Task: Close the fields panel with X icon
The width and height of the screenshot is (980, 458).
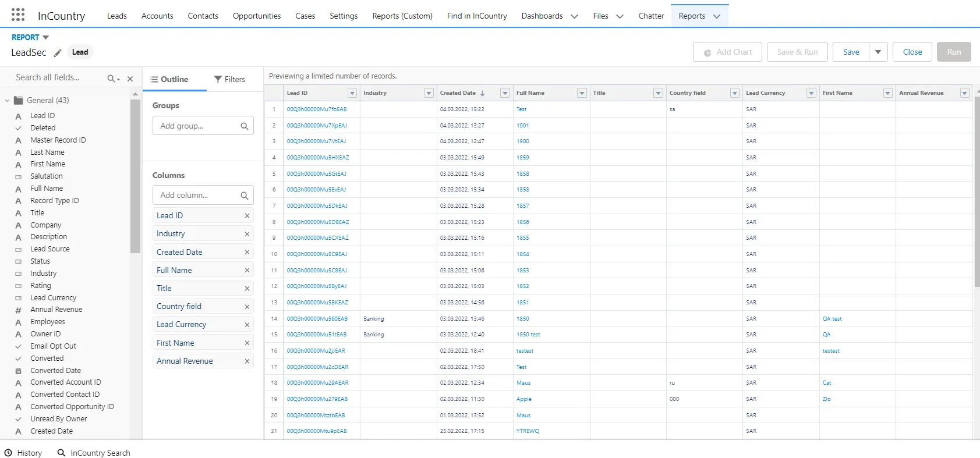Action: click(x=130, y=79)
